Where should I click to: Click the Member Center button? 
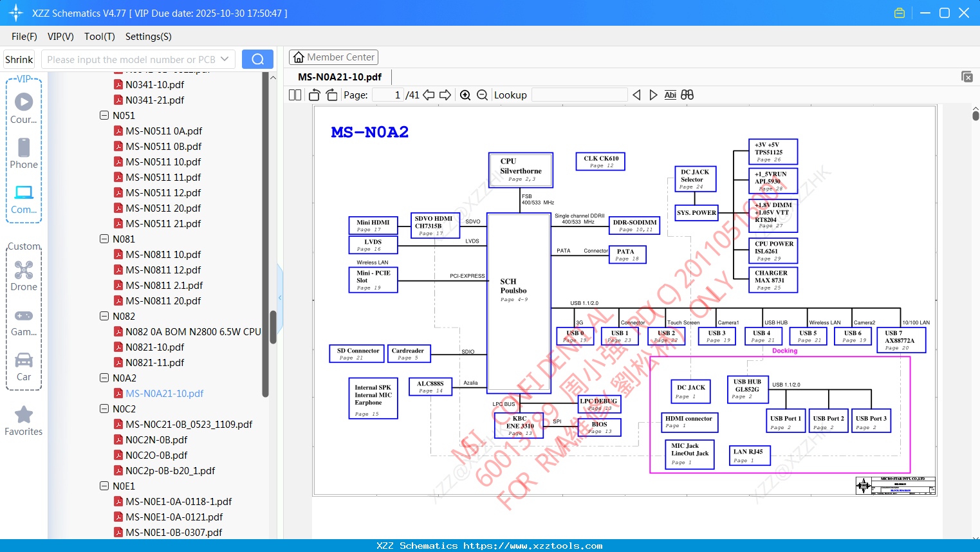[333, 57]
